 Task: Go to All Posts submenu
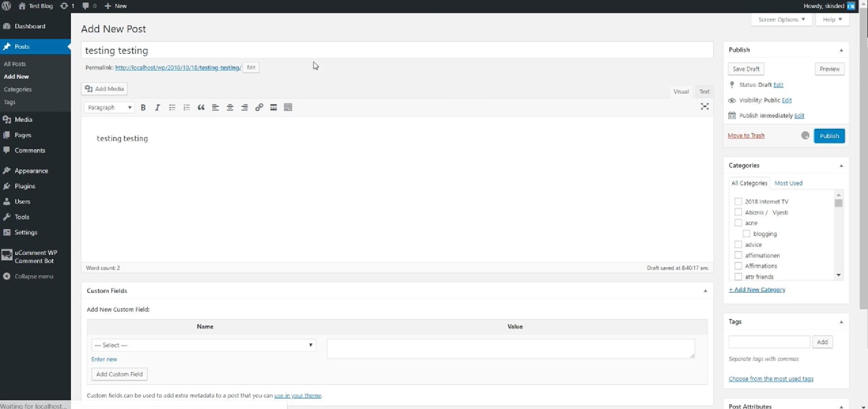click(x=15, y=64)
